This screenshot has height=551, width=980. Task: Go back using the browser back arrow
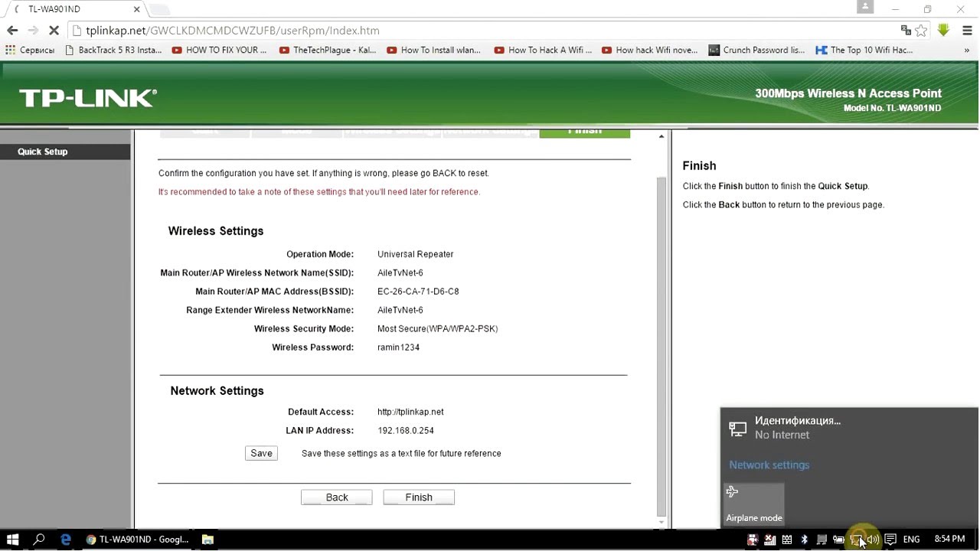pyautogui.click(x=12, y=31)
